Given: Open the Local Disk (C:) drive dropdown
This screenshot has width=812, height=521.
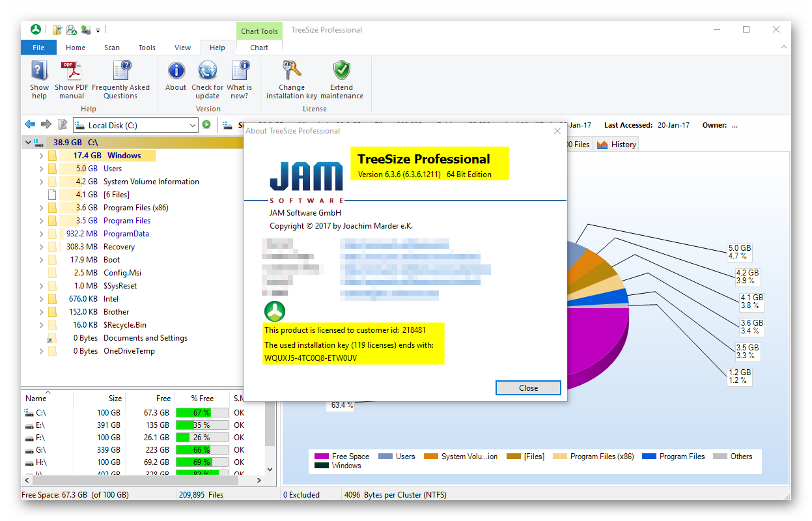Looking at the screenshot, I should [x=193, y=125].
